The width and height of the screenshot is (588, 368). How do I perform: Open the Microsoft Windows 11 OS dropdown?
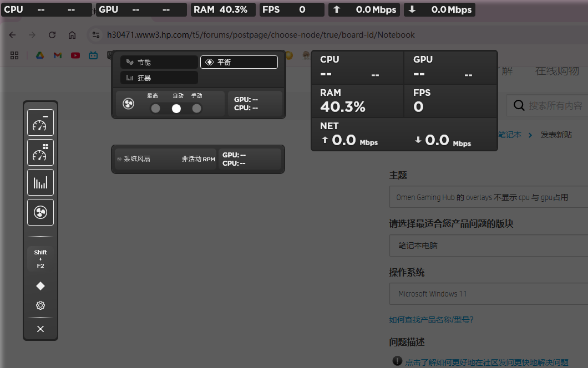click(489, 294)
